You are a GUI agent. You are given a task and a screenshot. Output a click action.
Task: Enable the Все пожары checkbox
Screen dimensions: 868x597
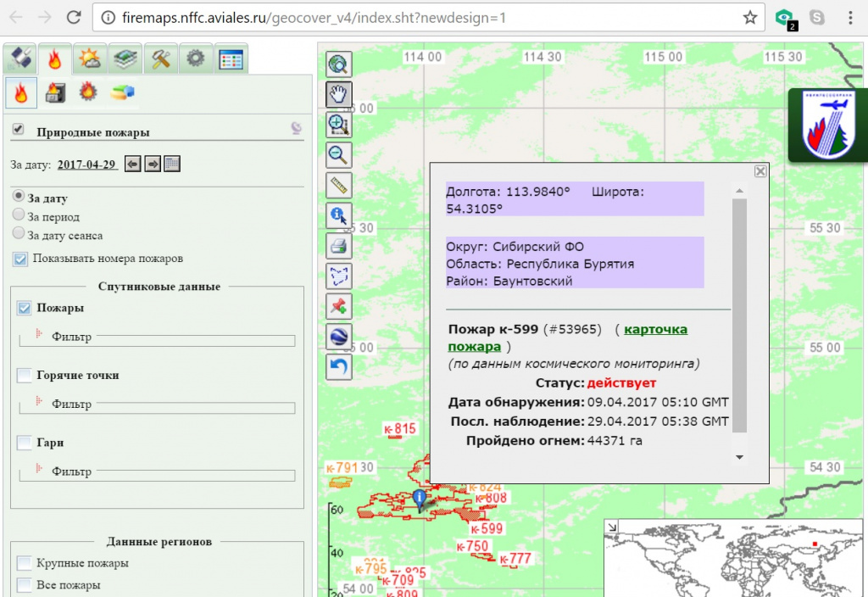pos(25,585)
